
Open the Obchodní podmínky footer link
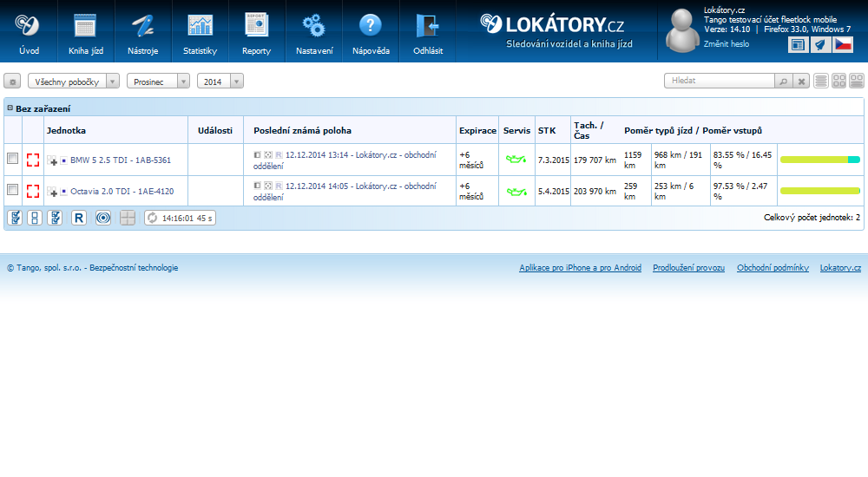[773, 268]
